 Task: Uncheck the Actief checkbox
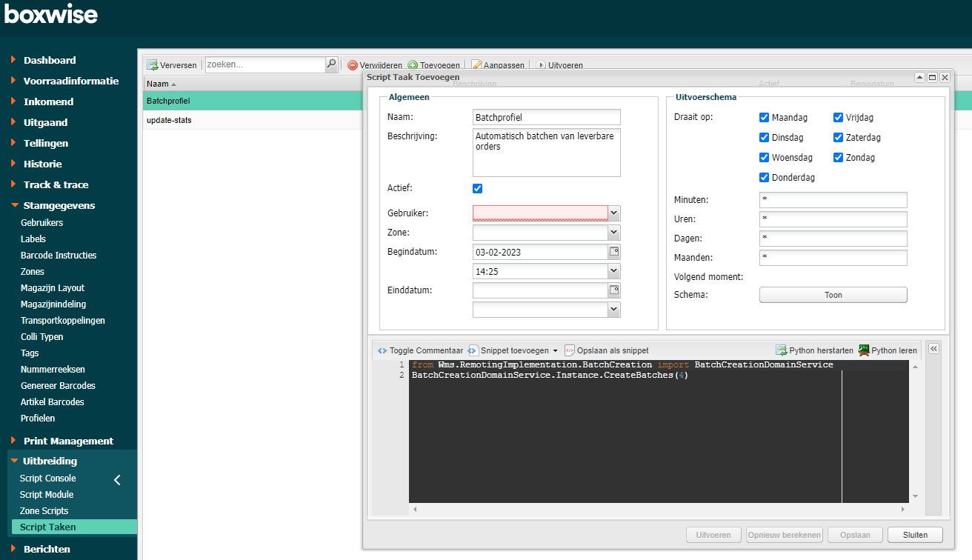478,189
